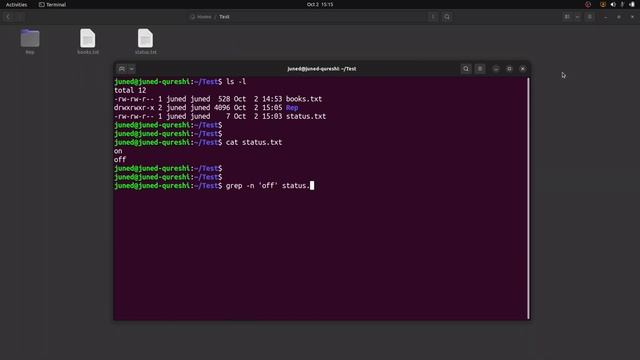The width and height of the screenshot is (640, 360).
Task: Open the clock showing Oct 2 15:15
Action: click(x=320, y=4)
